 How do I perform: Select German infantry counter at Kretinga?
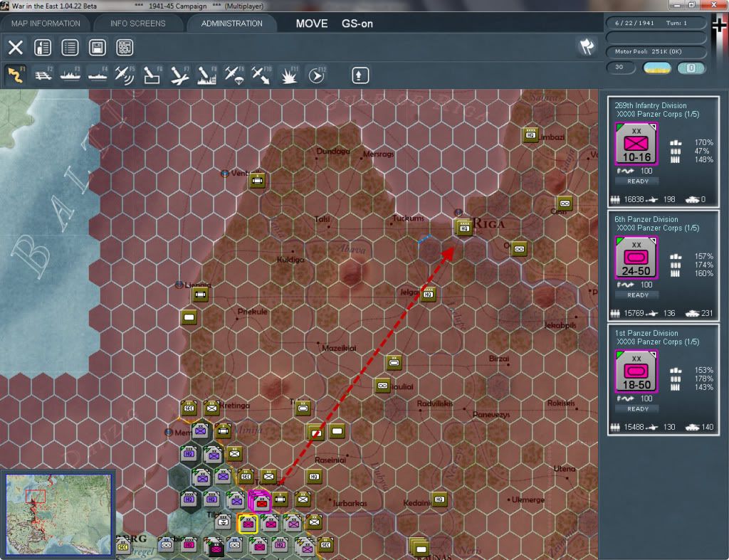coord(211,408)
